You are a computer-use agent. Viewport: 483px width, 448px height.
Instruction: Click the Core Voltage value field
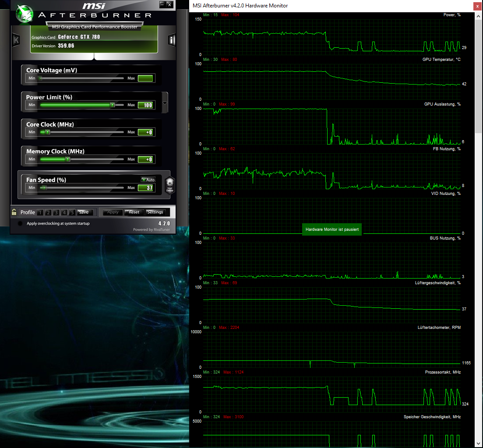pyautogui.click(x=145, y=78)
